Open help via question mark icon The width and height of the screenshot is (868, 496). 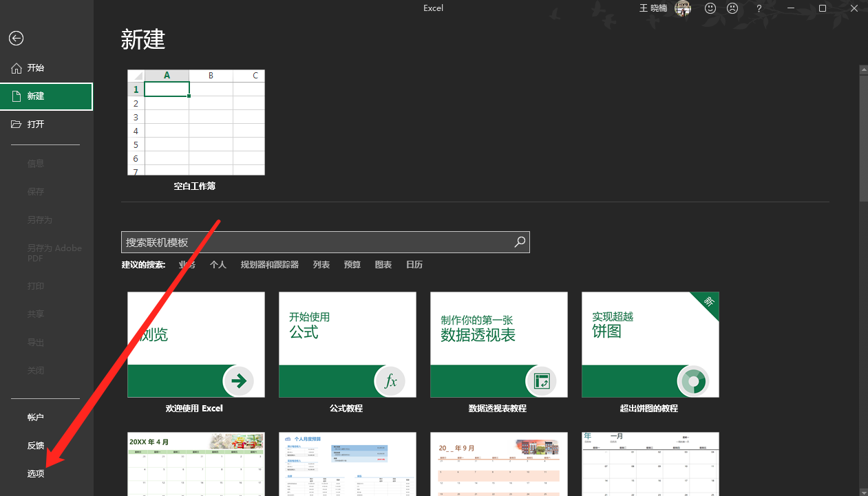(759, 8)
